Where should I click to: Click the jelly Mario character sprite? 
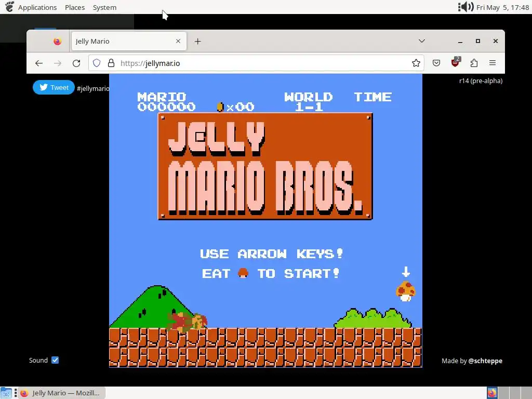coord(187,322)
